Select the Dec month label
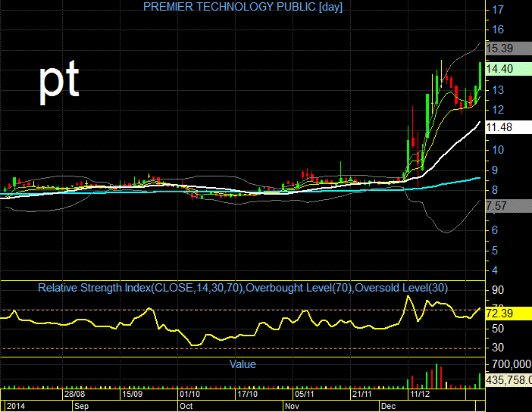The height and width of the screenshot is (412, 532). pos(388,406)
